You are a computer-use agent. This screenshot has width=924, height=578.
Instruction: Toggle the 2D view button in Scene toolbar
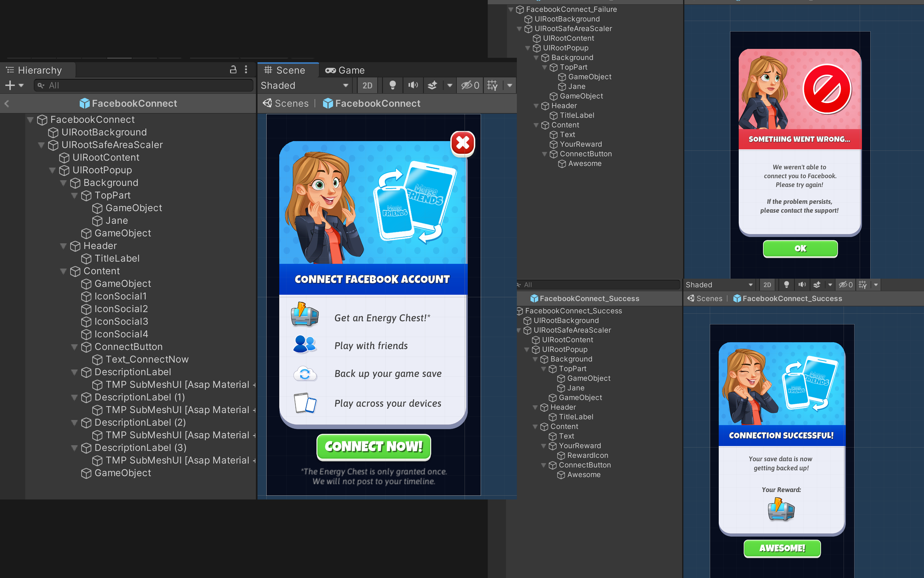[367, 85]
